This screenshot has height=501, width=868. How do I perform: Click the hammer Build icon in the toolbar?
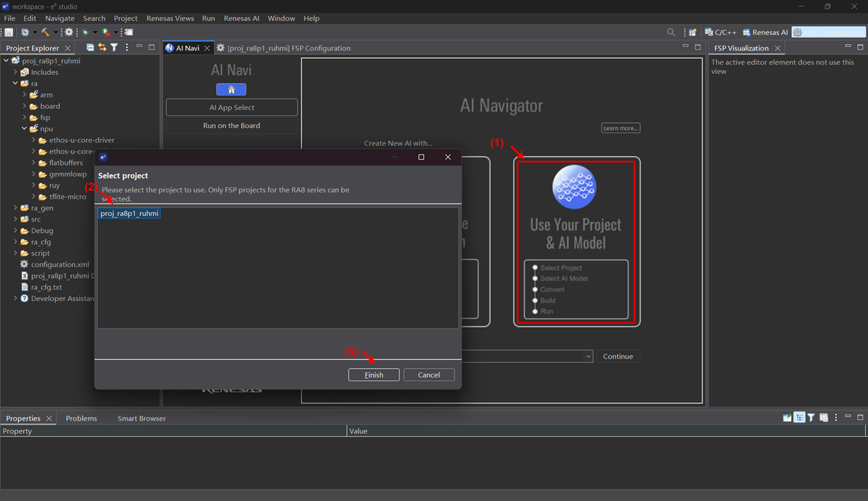click(x=45, y=32)
